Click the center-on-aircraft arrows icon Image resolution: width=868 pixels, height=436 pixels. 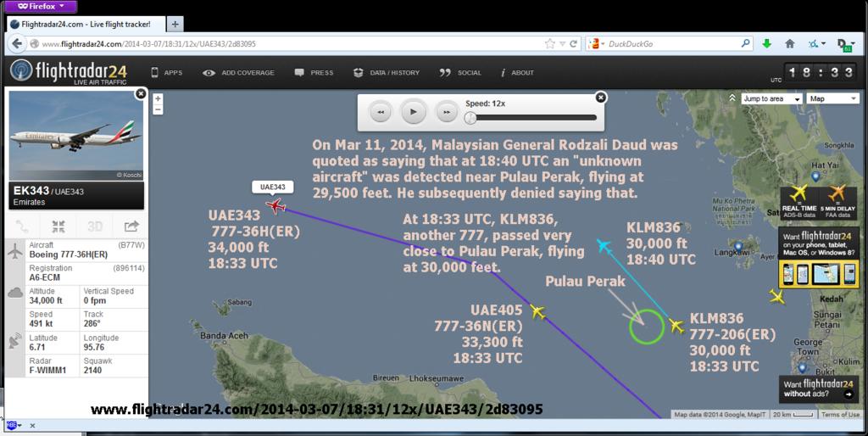click(58, 226)
